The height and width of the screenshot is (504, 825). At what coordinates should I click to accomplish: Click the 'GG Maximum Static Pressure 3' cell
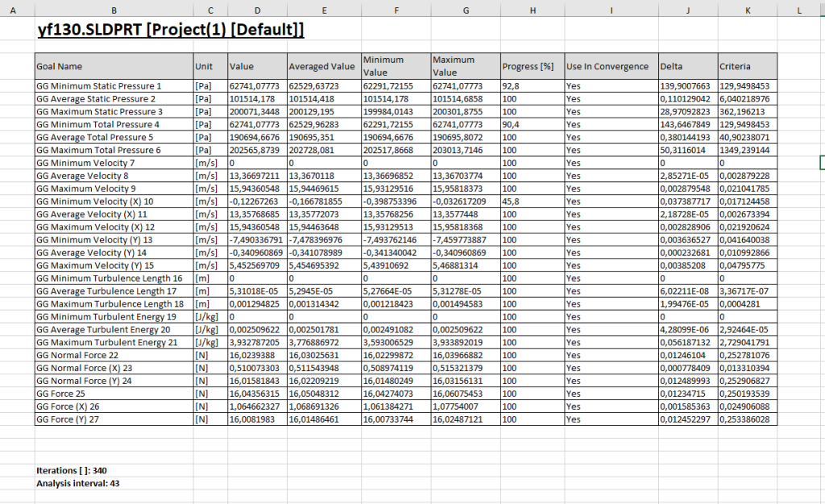(114, 111)
